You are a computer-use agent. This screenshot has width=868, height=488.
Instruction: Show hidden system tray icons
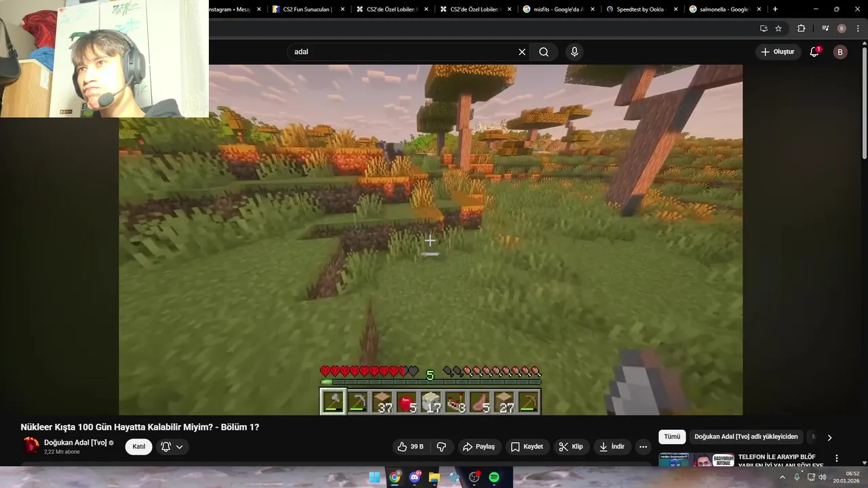[x=782, y=477]
